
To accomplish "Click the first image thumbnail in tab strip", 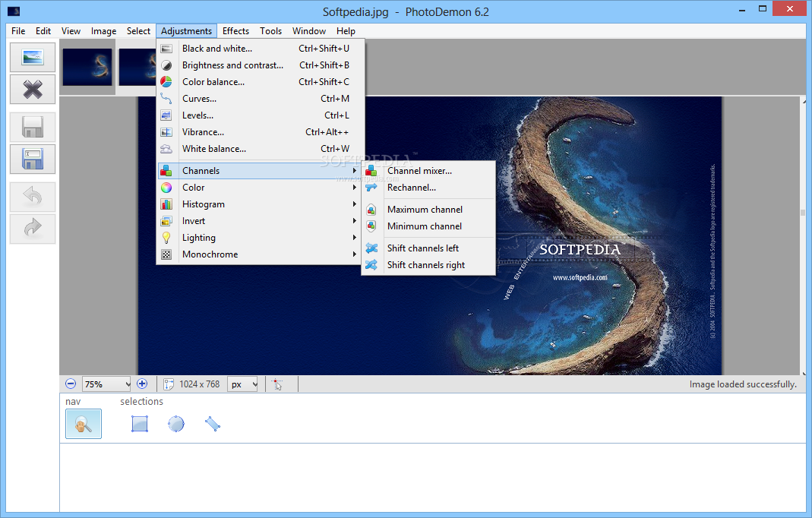I will click(x=87, y=67).
